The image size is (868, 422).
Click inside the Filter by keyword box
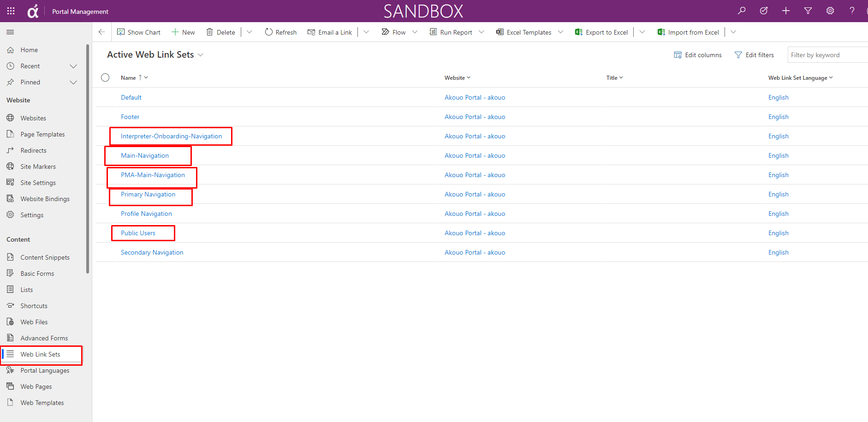tap(826, 54)
